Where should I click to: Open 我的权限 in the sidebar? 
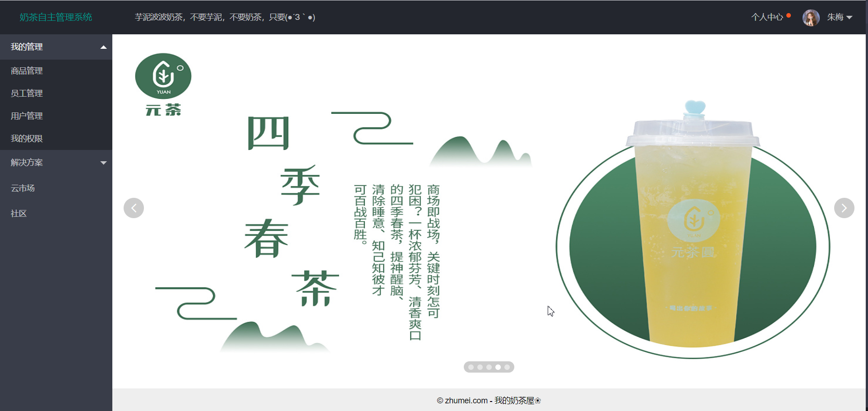56,139
